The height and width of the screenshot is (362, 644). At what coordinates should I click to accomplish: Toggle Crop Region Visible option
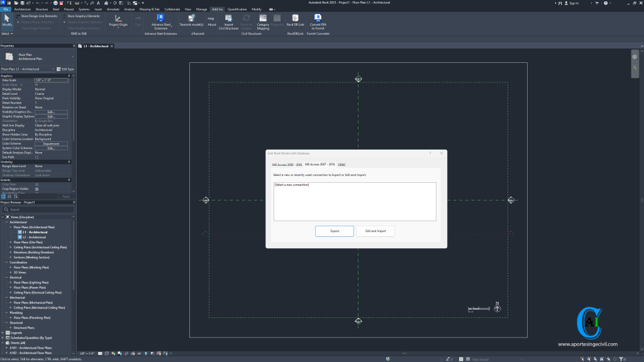(37, 189)
